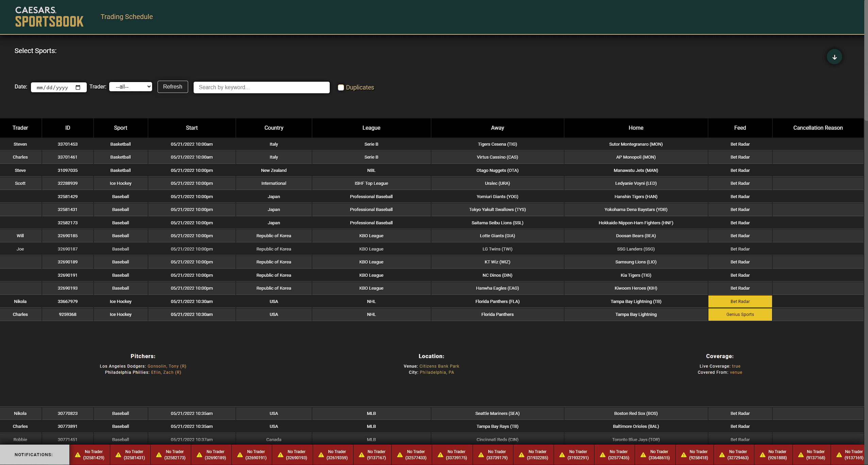The width and height of the screenshot is (868, 465).
Task: Select ID 33701453 cell
Action: pos(68,144)
